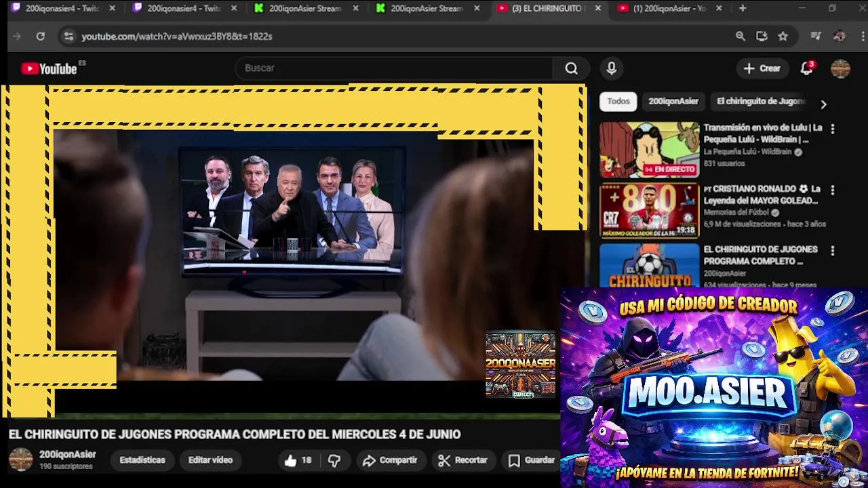Open the browser media controls icon

tap(816, 37)
